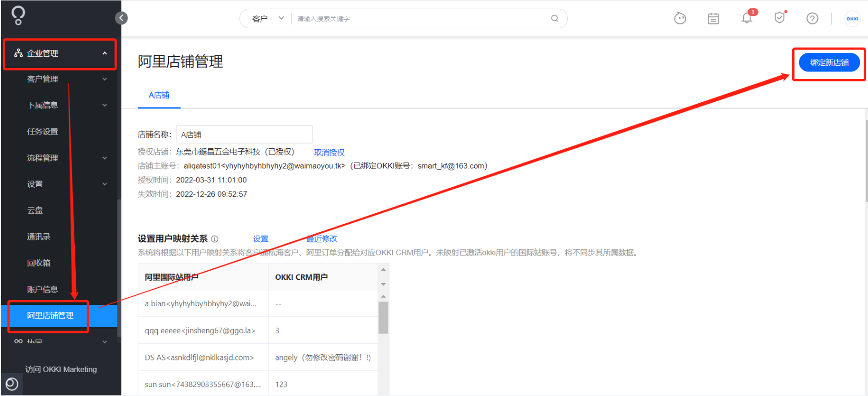This screenshot has height=396, width=868.
Task: Expand the 下属信息 submenu
Action: (105, 105)
